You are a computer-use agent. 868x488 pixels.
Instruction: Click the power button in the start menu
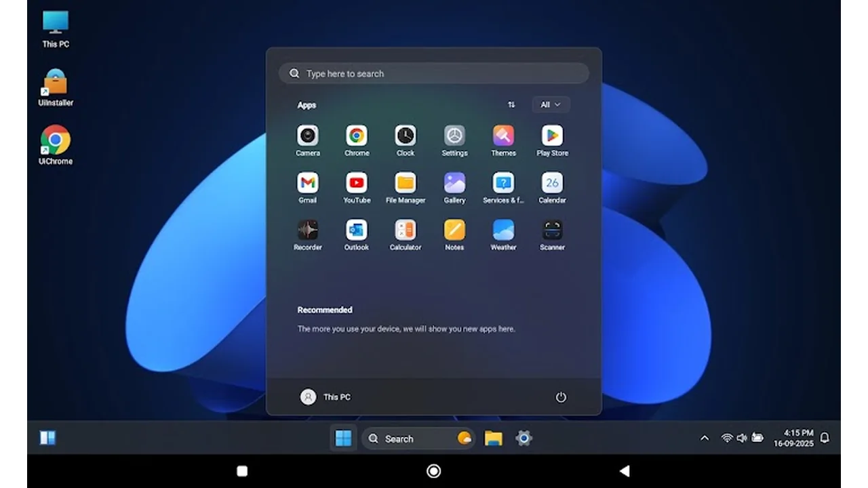pyautogui.click(x=561, y=397)
